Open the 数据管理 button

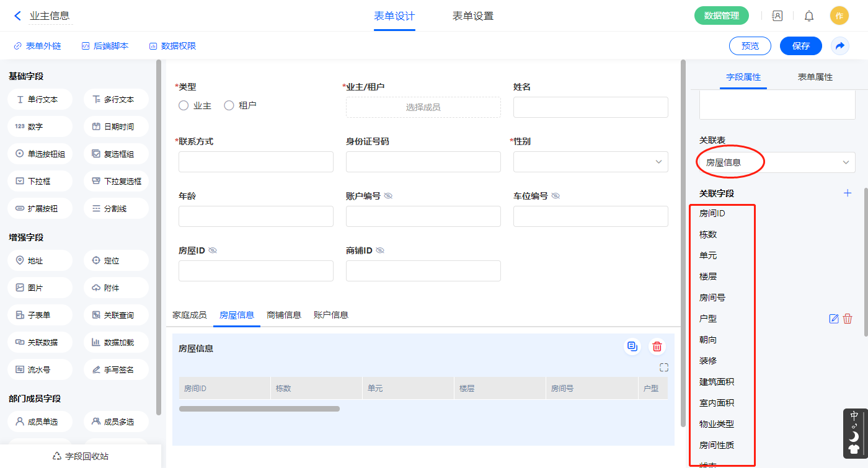click(x=721, y=16)
